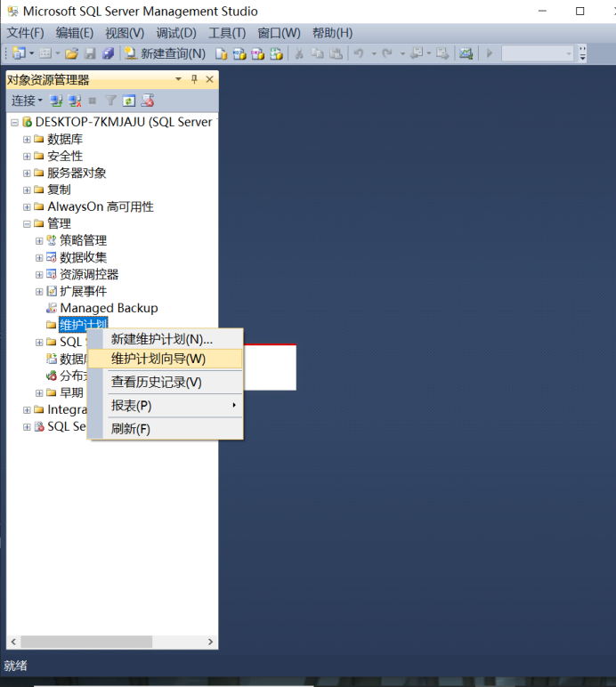Screen dimensions: 616x687
Task: Open the 帮助(H) menu
Action: [x=333, y=33]
